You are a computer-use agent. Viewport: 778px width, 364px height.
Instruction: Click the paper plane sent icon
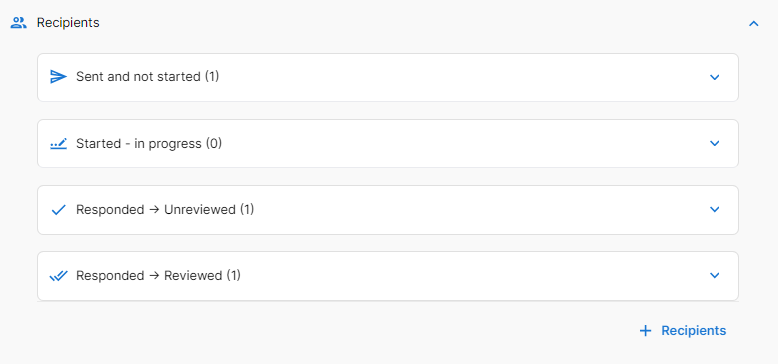59,77
